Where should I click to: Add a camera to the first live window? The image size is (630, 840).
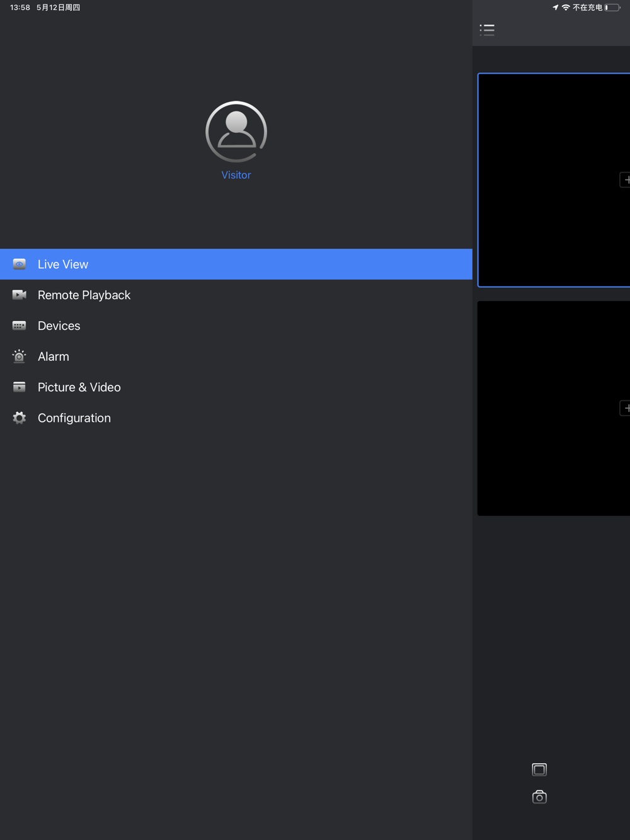pos(625,180)
